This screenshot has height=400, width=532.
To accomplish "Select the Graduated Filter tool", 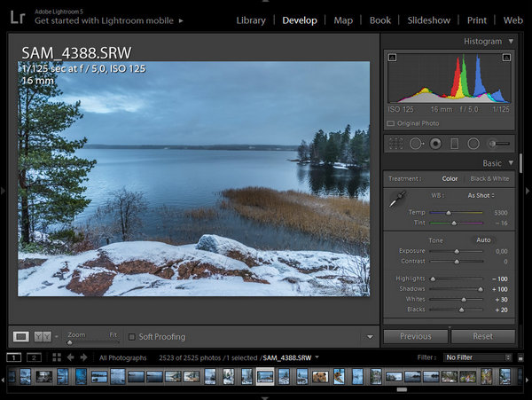I will 454,143.
